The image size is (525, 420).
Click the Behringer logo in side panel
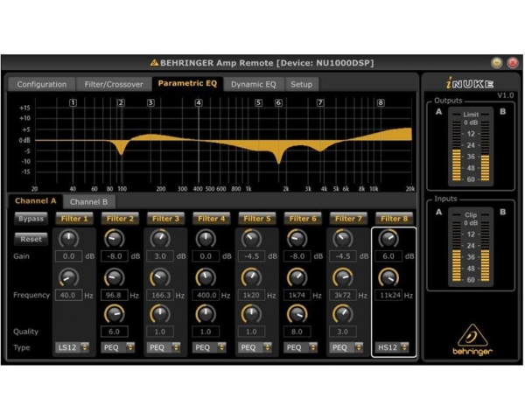point(472,339)
